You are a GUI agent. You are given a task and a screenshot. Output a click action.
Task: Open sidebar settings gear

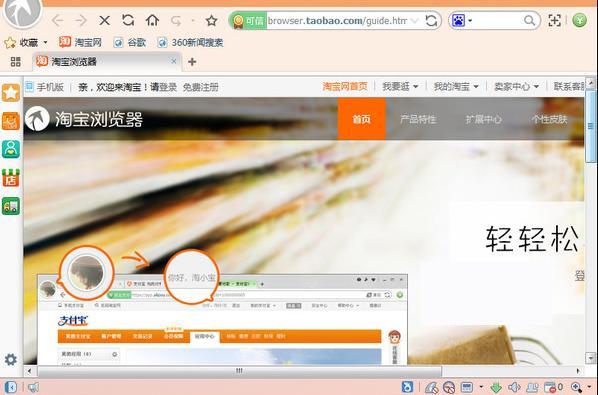pos(11,359)
